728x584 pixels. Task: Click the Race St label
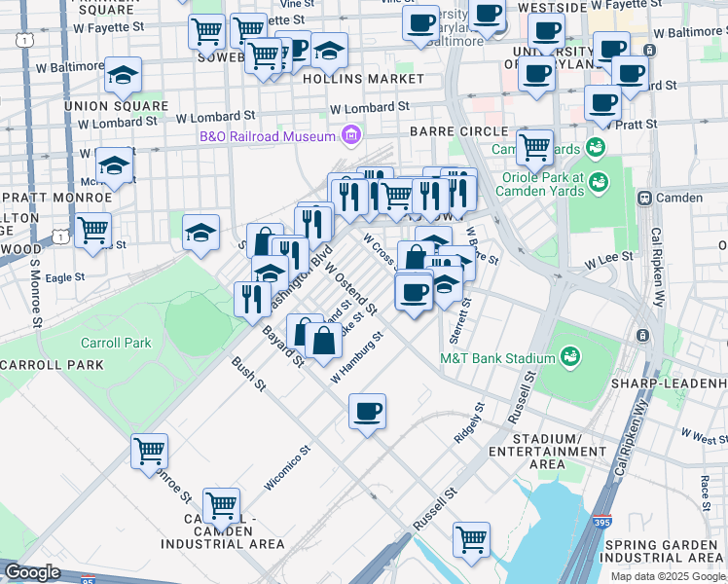pos(706,493)
